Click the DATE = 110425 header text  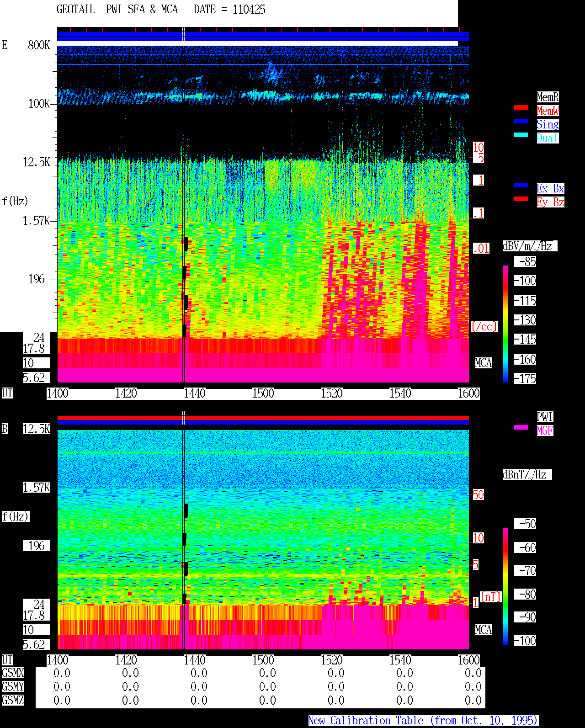click(229, 10)
